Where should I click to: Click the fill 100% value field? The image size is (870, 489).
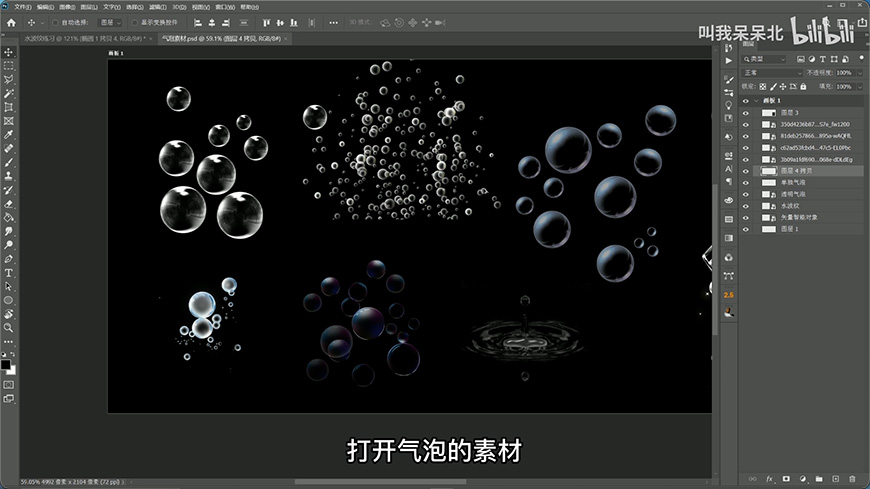pyautogui.click(x=846, y=87)
